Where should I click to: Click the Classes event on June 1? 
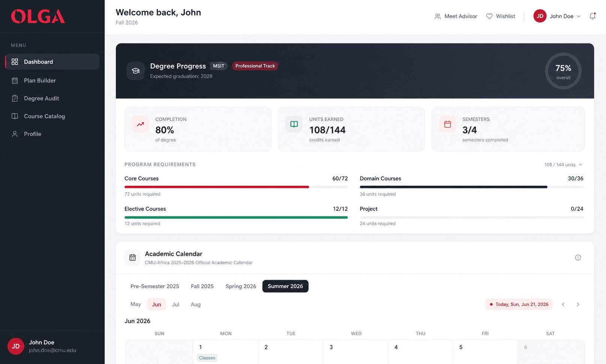207,358
